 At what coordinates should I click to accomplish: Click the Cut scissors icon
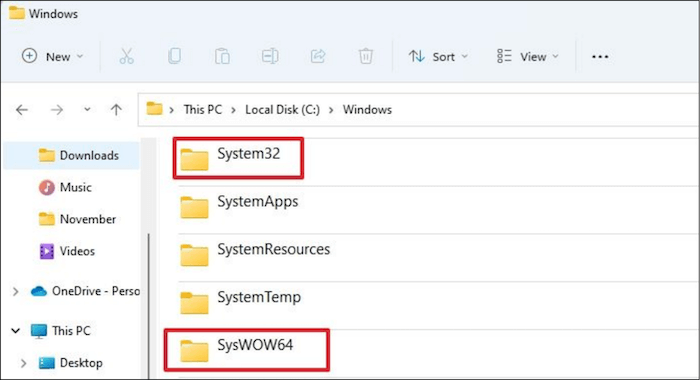pos(127,56)
